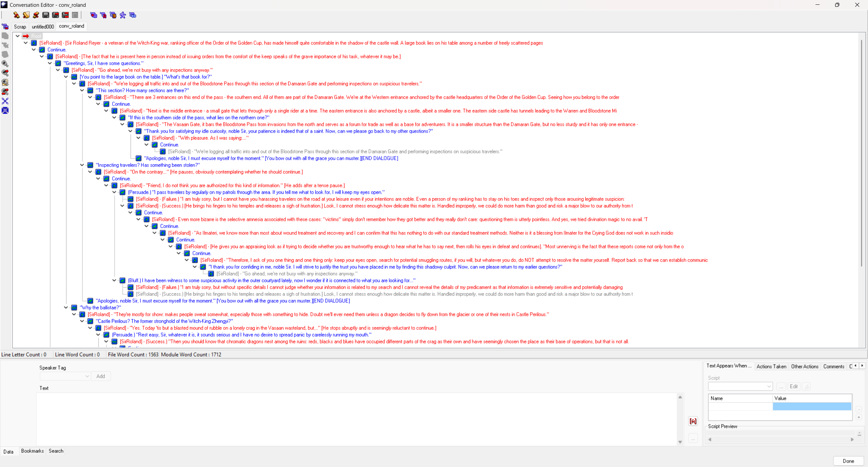The width and height of the screenshot is (868, 467).
Task: Click the icon of "With pleasure. As I was saying" row
Action: pyautogui.click(x=146, y=138)
